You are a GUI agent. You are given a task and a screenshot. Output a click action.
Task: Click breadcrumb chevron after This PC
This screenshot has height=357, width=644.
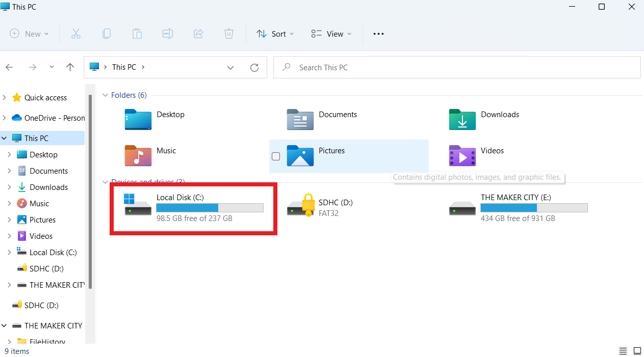[143, 67]
